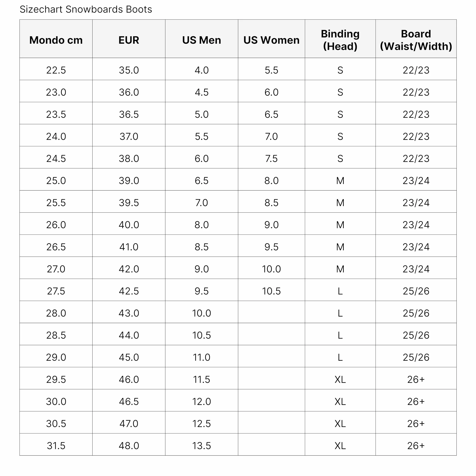
Task: Click the Mondo 25.0 cell
Action: tap(56, 181)
